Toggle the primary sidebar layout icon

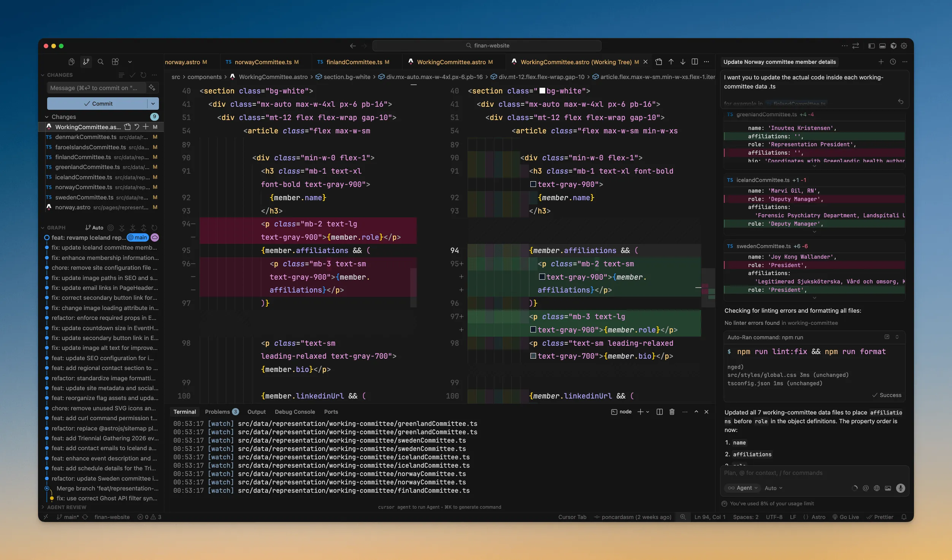[871, 46]
